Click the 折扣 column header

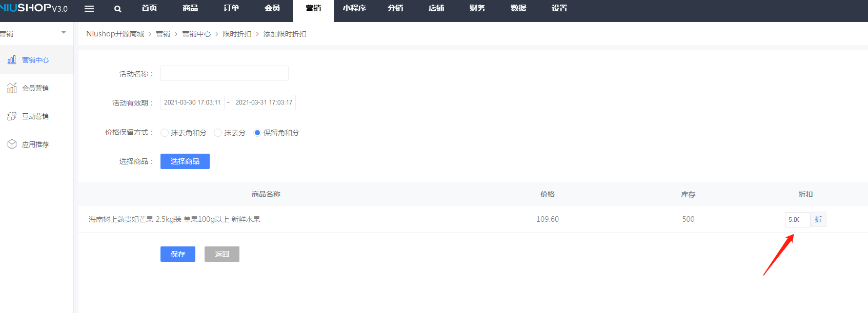(x=805, y=194)
